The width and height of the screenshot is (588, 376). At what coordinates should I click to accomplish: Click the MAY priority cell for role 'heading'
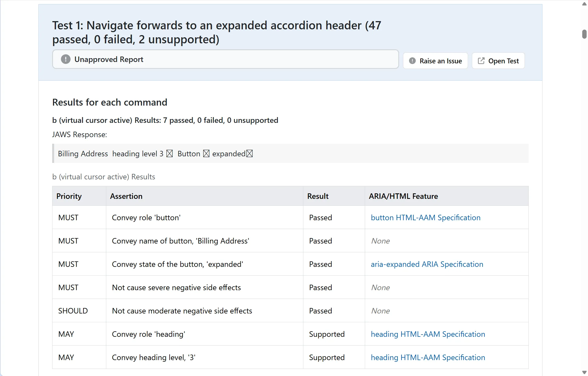pos(79,334)
